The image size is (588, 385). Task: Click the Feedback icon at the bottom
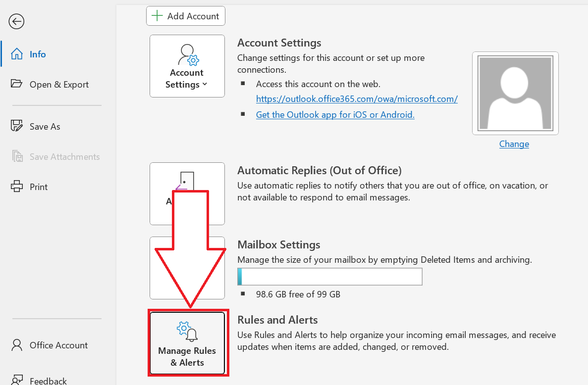coord(17,379)
